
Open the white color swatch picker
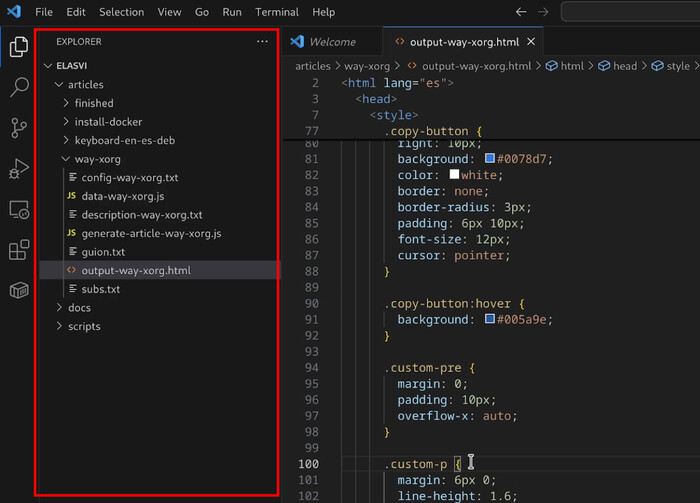[x=454, y=174]
